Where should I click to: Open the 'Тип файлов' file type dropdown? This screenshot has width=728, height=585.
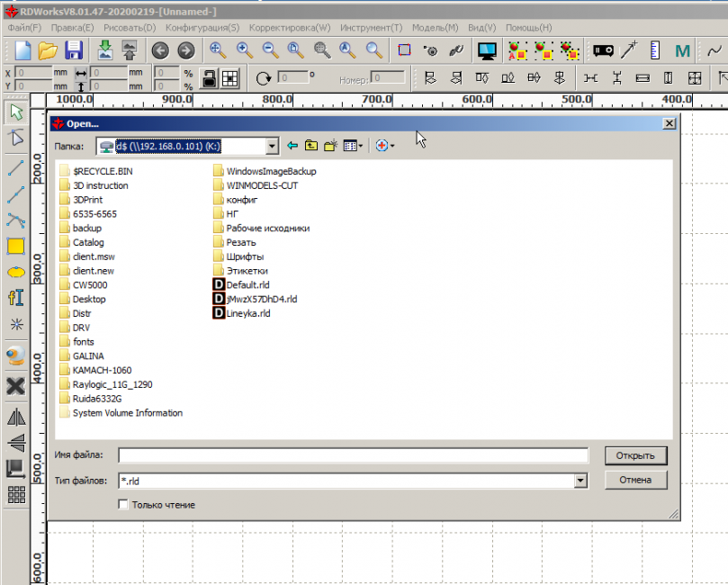[x=580, y=481]
